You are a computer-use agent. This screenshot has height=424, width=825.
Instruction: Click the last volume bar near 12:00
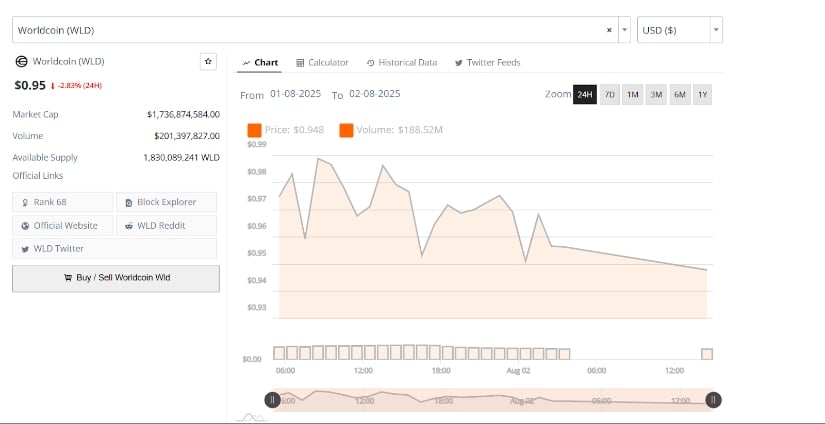point(707,354)
